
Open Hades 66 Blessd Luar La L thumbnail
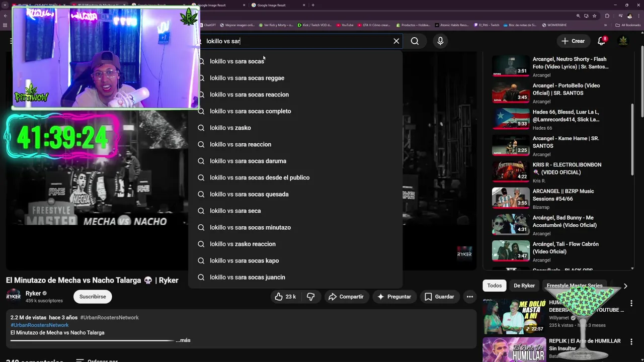tap(511, 118)
